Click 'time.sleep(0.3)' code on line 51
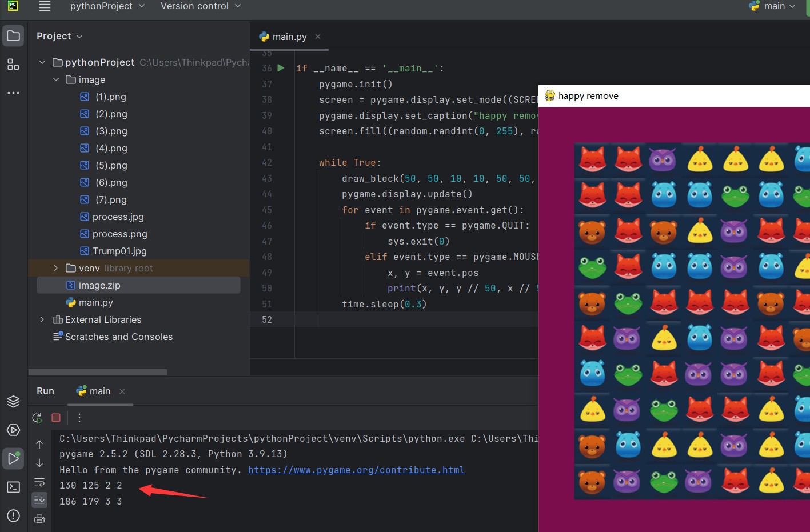Viewport: 810px width, 532px height. point(384,304)
